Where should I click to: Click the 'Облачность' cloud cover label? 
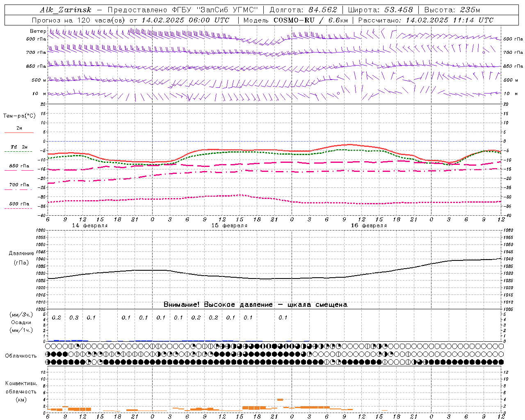(x=21, y=356)
